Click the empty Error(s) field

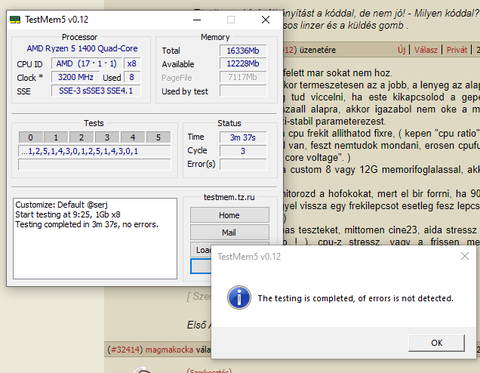tap(243, 164)
